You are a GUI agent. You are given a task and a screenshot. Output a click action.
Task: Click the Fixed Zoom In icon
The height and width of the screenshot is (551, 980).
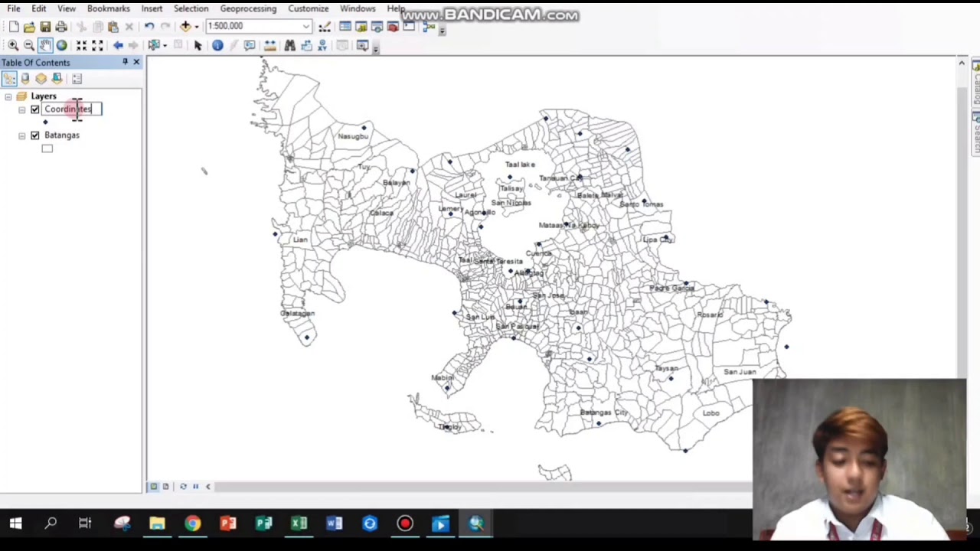(x=81, y=45)
